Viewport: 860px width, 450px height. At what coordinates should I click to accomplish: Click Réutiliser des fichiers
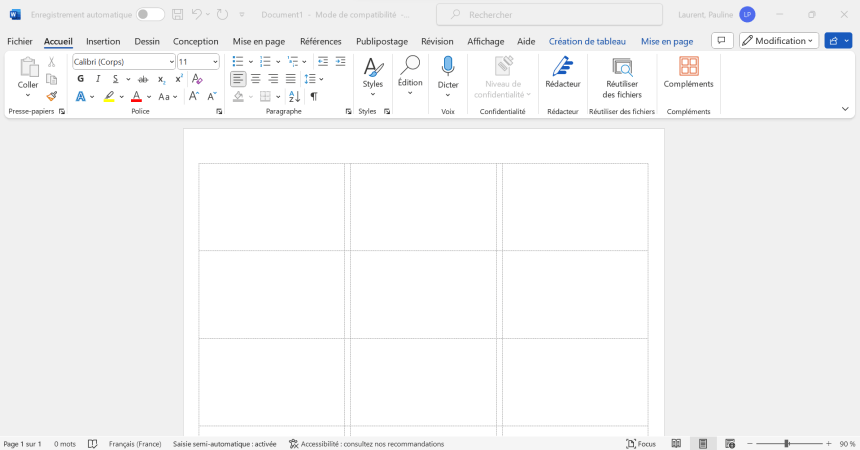(x=622, y=77)
